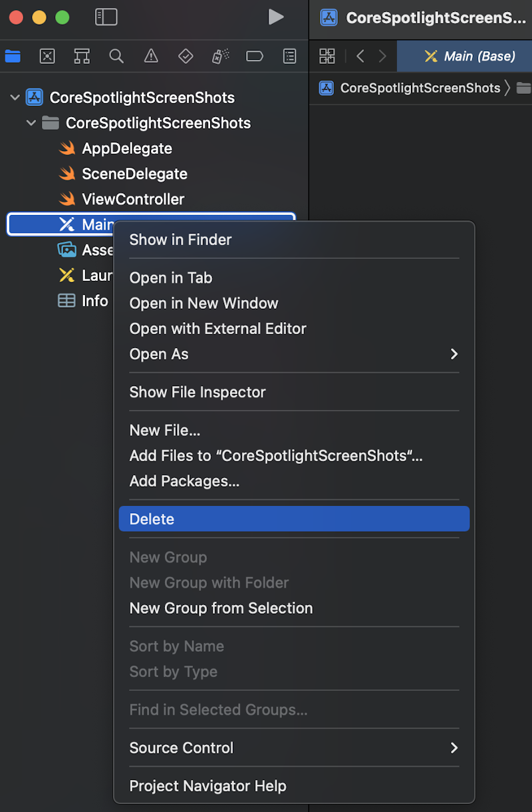This screenshot has width=532, height=812.
Task: Switch to the Source Control navigator
Action: coord(47,56)
